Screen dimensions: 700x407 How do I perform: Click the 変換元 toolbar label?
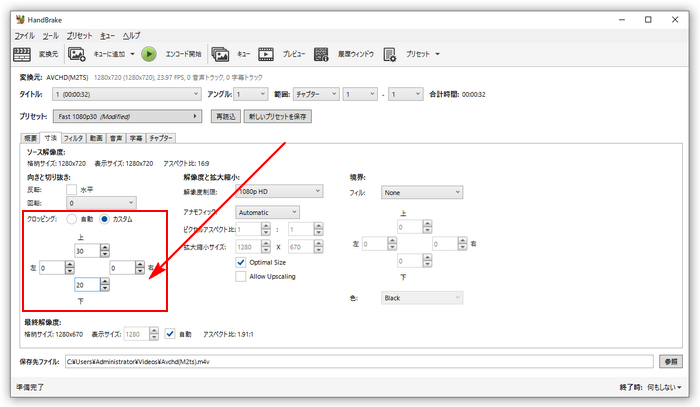[x=48, y=54]
